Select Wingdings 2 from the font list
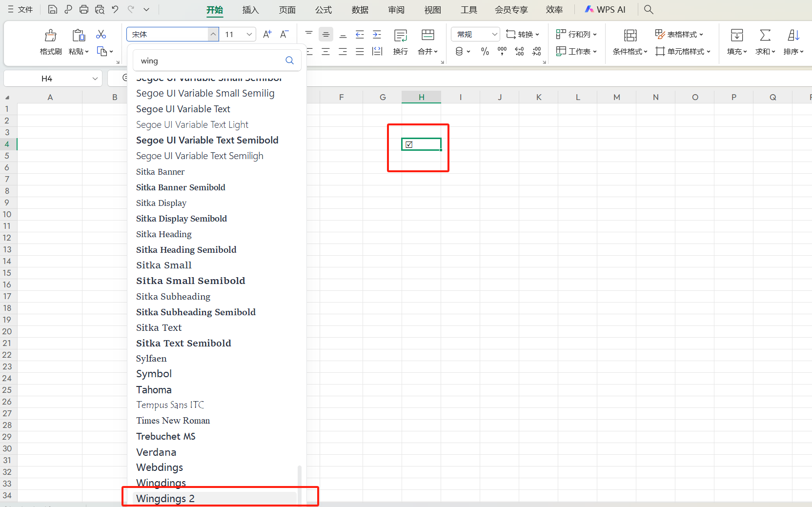Screen dimensions: 812x507 [x=165, y=498]
